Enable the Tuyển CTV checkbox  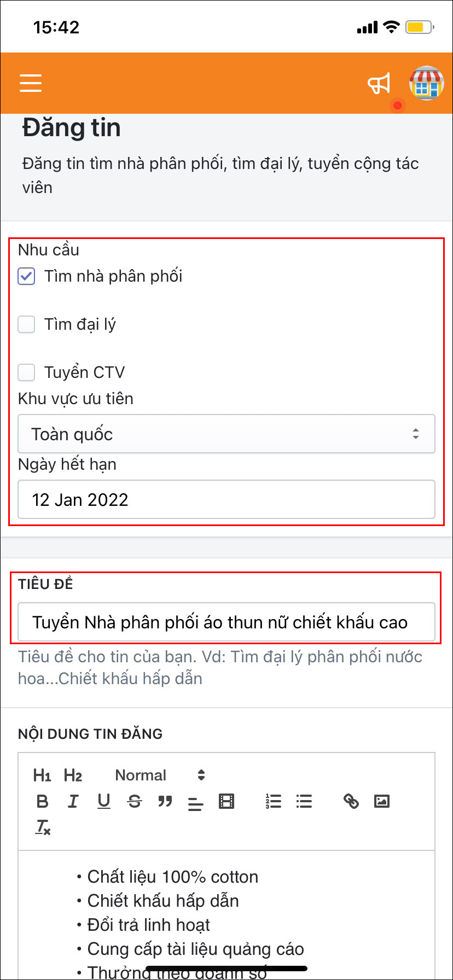point(26,372)
